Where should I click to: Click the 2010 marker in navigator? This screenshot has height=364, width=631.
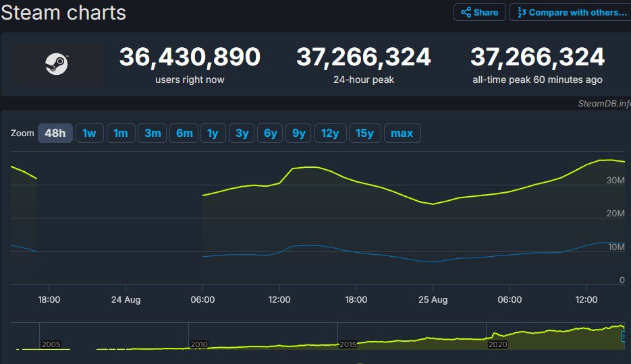(x=199, y=344)
